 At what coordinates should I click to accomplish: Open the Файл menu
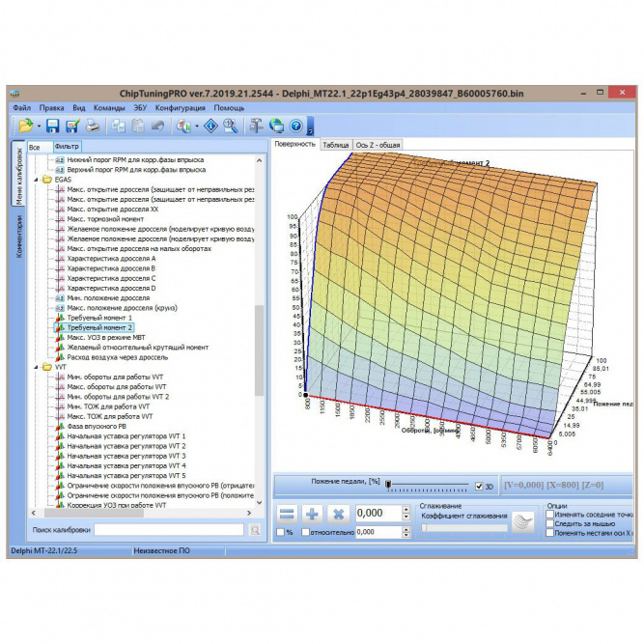22,107
